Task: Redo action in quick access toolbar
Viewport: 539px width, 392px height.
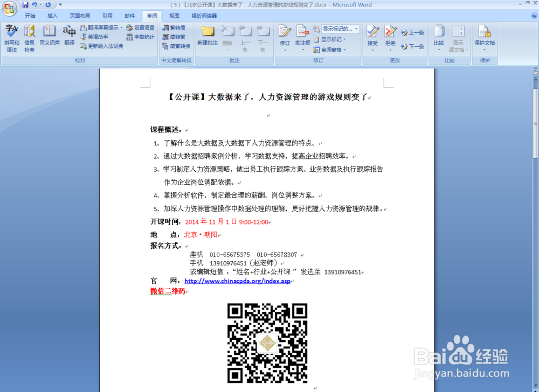Action: [x=48, y=5]
